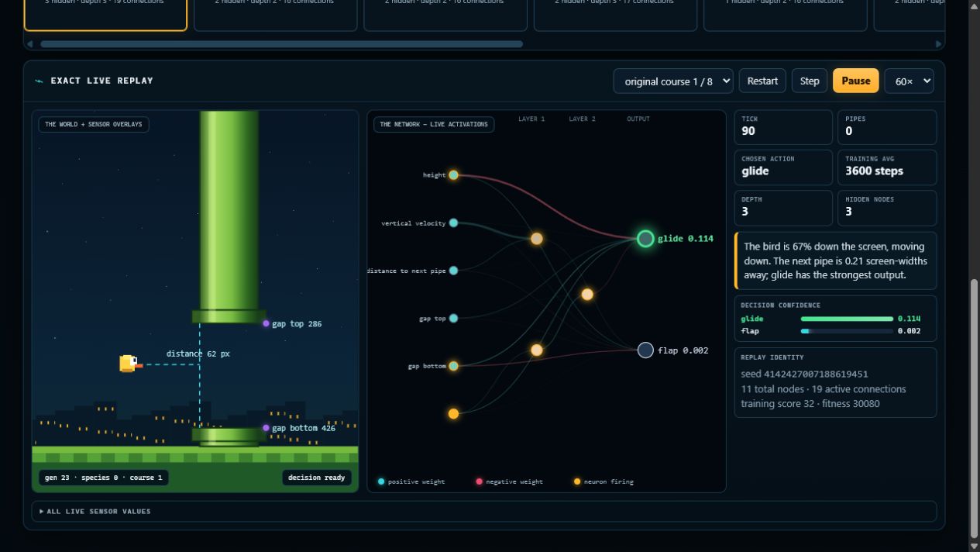Click the Tick 90 stat card
Image resolution: width=980 pixels, height=552 pixels.
coord(783,127)
